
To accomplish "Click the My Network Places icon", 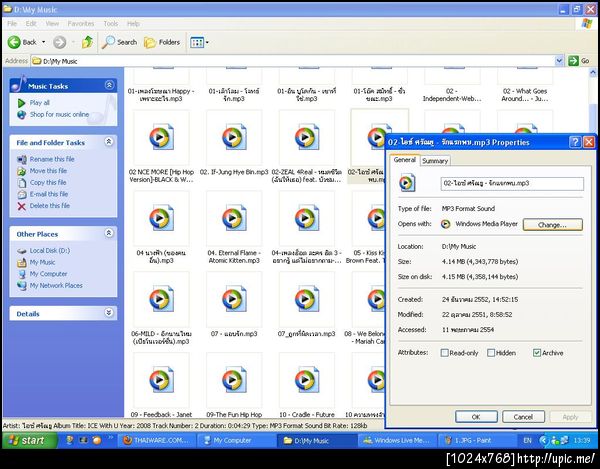I will (22, 285).
